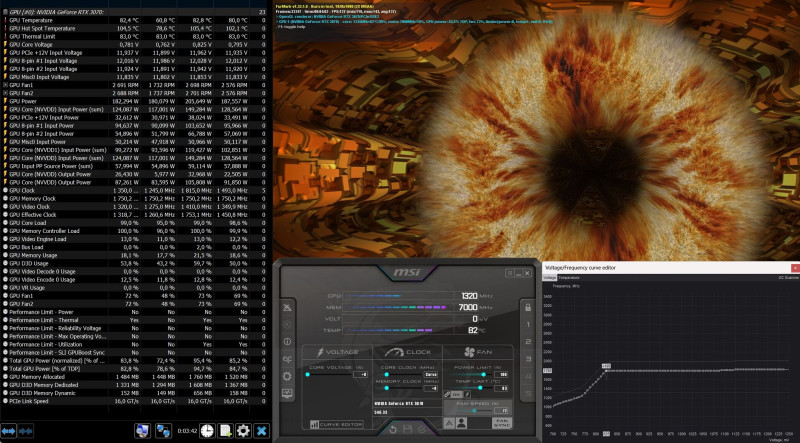Start HWiNFO logging with document-plus icon
Image resolution: width=800 pixels, height=443 pixels.
(x=226, y=430)
